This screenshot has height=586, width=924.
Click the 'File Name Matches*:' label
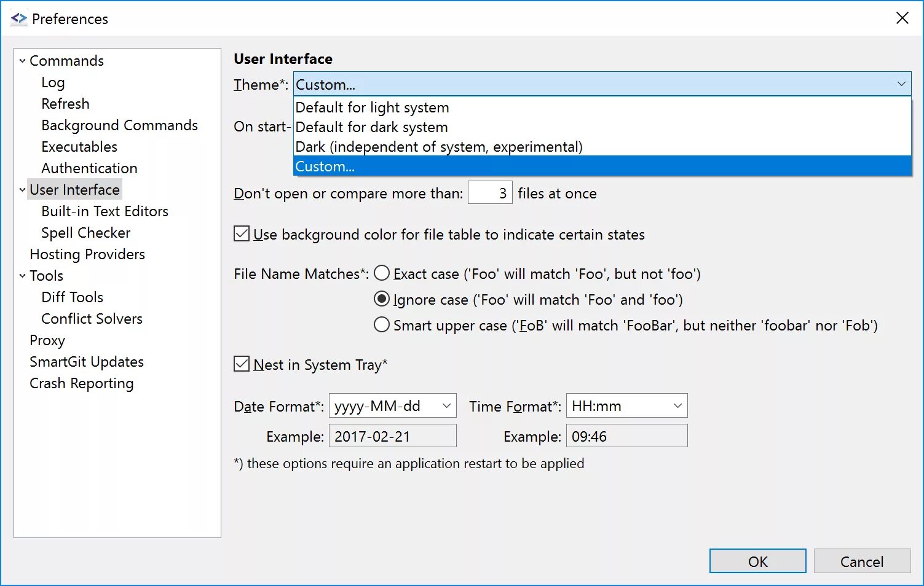coord(301,273)
